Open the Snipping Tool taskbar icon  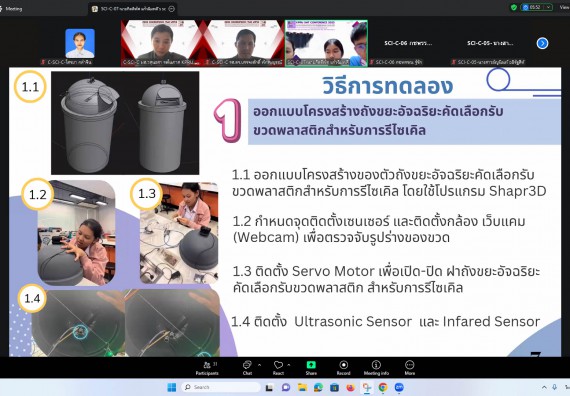point(367,388)
